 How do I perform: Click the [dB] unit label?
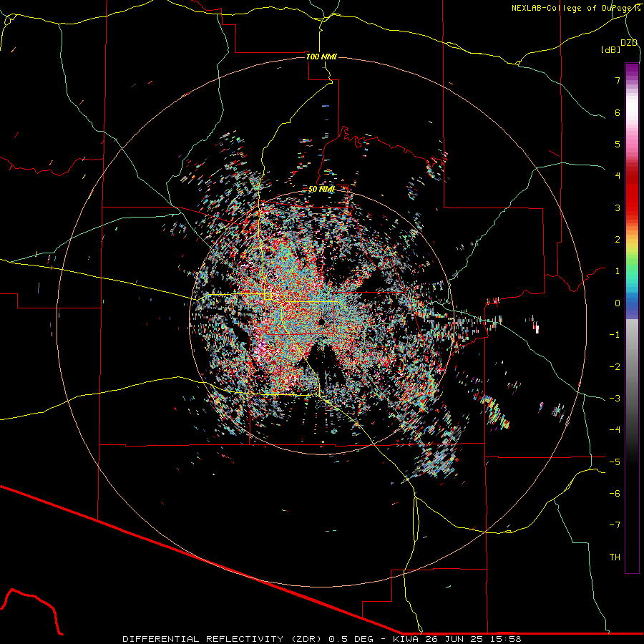[x=610, y=49]
